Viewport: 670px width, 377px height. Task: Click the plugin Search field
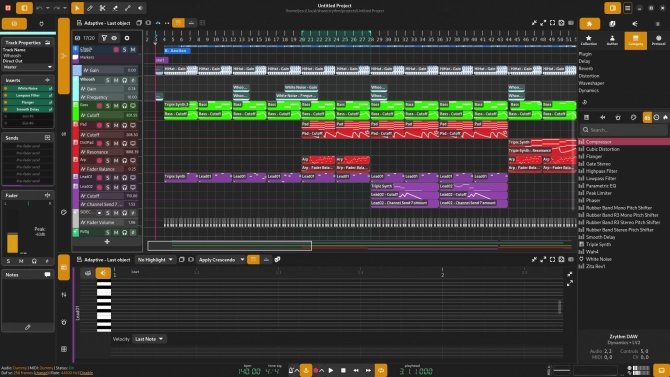click(x=624, y=130)
